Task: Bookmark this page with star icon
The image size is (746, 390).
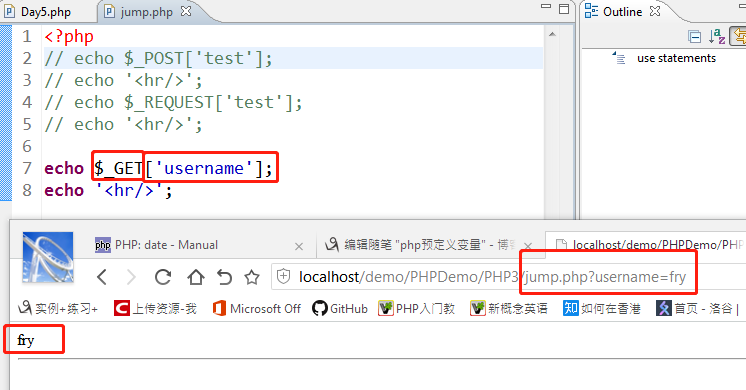Action: click(252, 277)
